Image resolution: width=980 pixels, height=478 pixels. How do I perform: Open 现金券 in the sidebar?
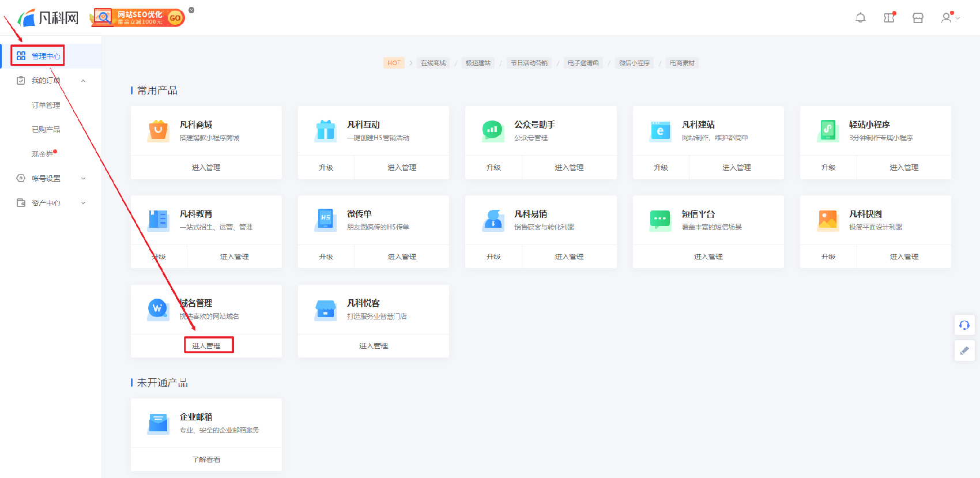tap(42, 154)
